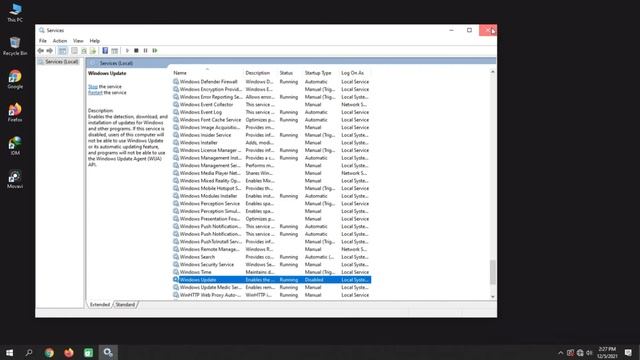
Task: Select the Windows Insider Service row
Action: (271, 135)
